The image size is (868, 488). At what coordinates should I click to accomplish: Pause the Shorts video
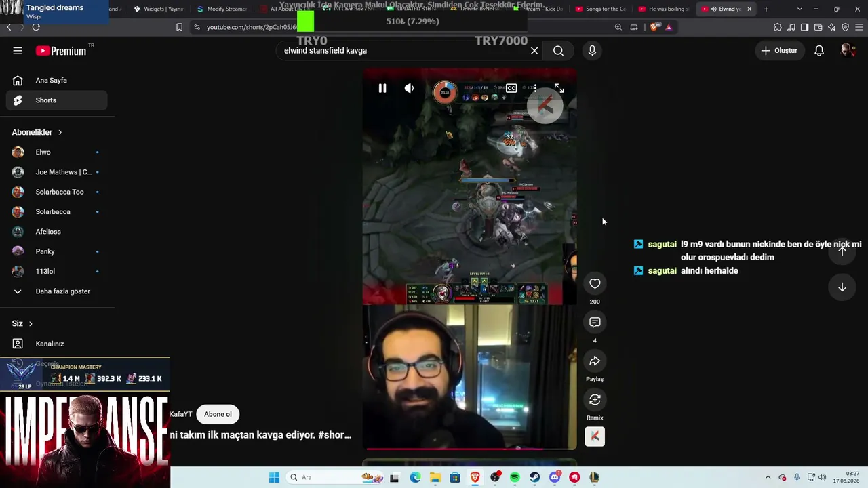tap(382, 88)
